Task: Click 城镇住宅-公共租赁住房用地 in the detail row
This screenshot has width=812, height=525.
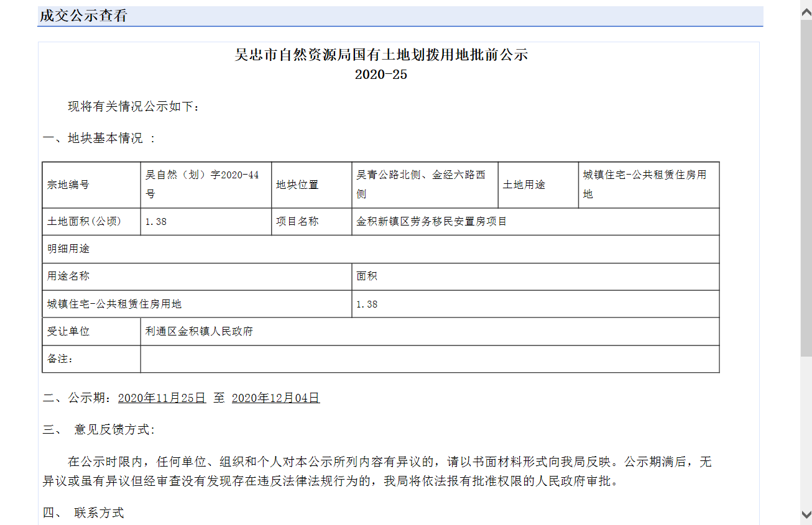Action: 196,304
